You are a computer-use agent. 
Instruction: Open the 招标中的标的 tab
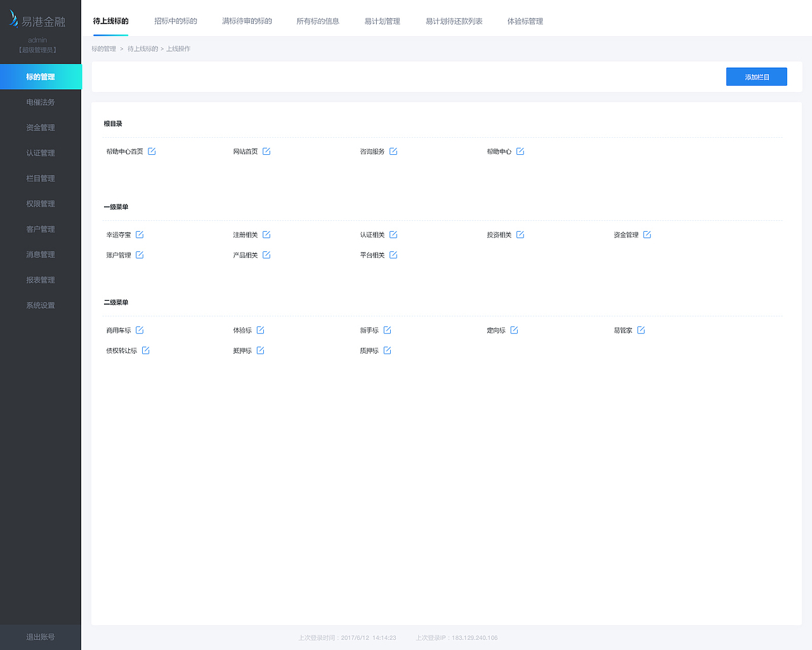pyautogui.click(x=176, y=21)
